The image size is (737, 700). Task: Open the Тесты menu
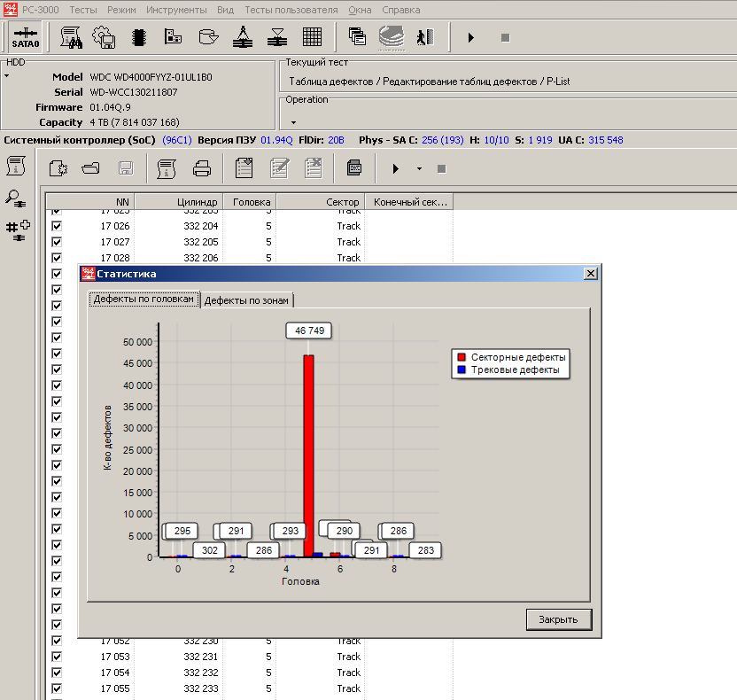tap(83, 10)
